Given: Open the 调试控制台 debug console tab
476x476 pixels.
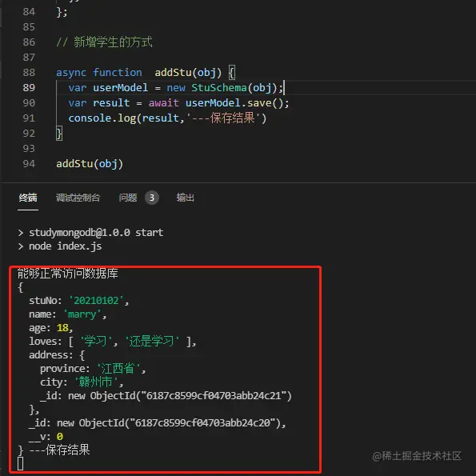Looking at the screenshot, I should tap(78, 198).
